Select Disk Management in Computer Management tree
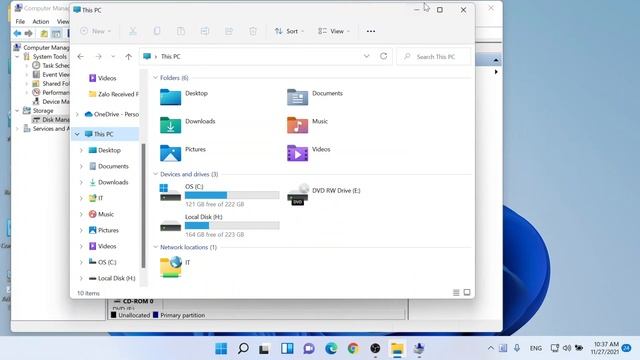The height and width of the screenshot is (360, 640). click(51, 120)
